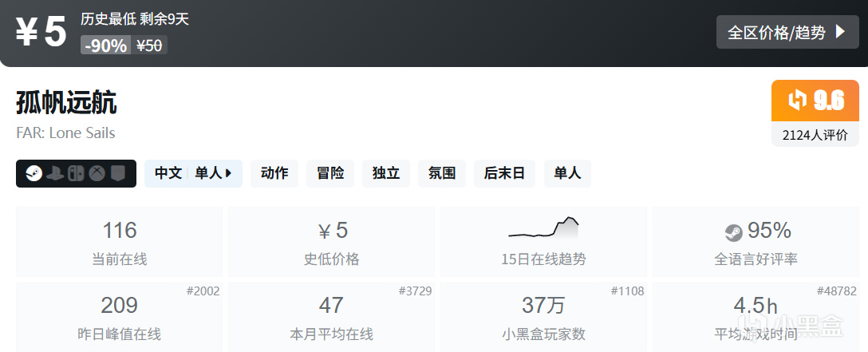868x352 pixels.
Task: Click the -90% discount badge
Action: coord(106,45)
